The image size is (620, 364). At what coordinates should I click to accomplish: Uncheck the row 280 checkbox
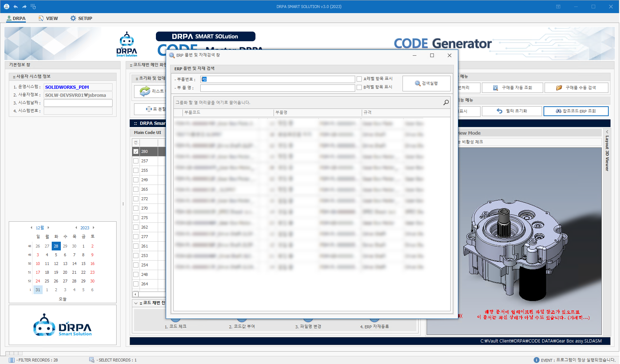[x=136, y=151]
